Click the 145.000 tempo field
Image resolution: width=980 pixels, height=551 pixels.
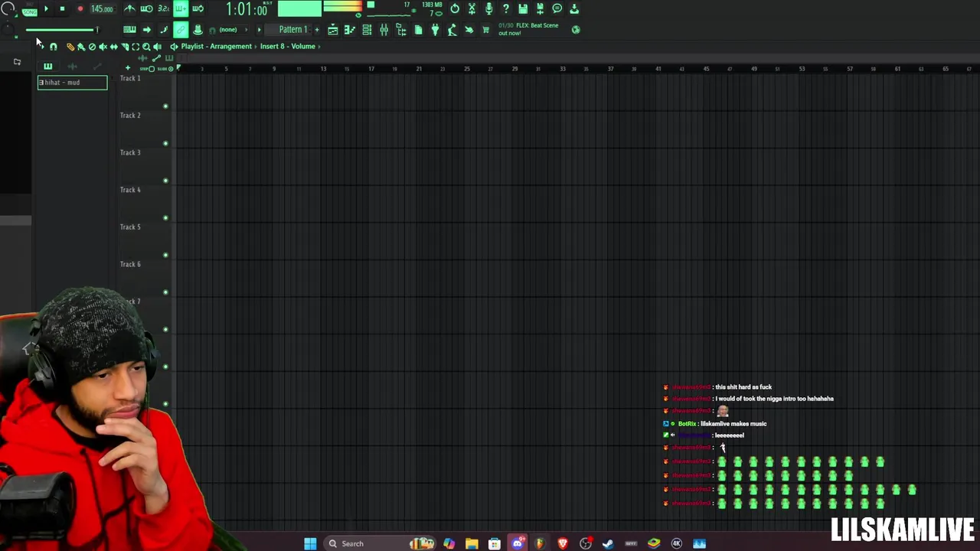(102, 9)
